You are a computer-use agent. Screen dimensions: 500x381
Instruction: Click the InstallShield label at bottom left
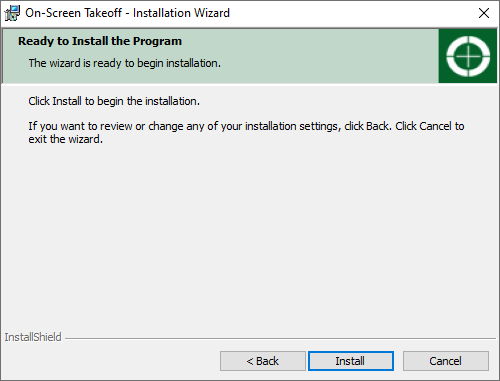click(33, 337)
